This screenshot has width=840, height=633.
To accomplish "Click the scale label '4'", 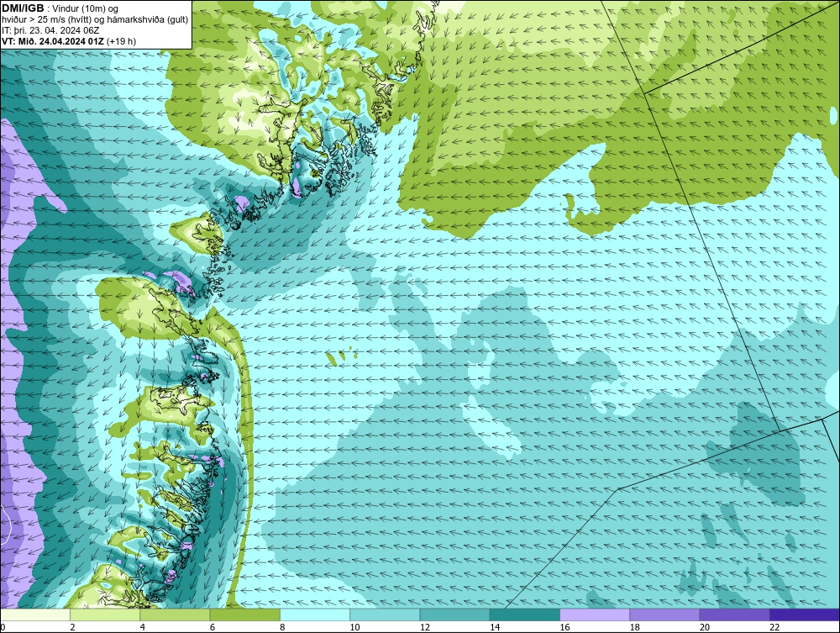I will pos(143,627).
